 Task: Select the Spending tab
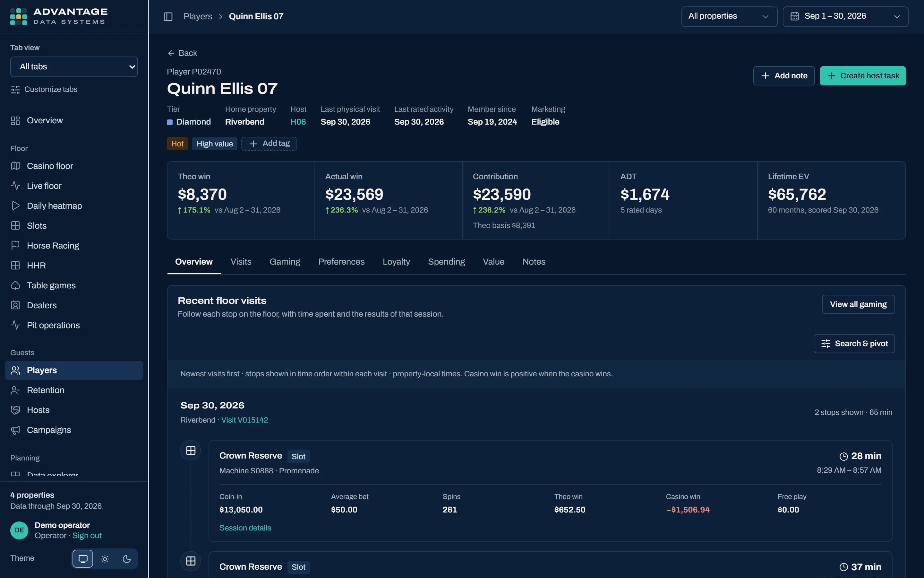446,262
